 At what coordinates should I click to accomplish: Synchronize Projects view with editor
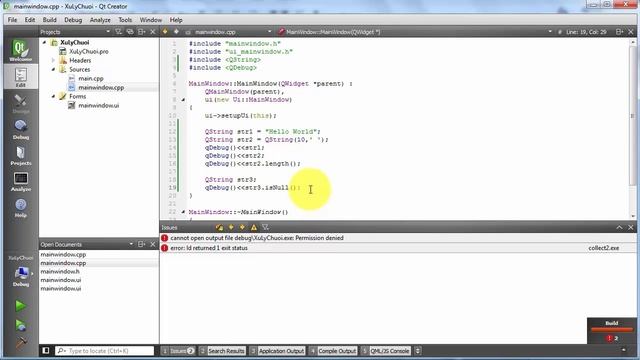click(130, 32)
